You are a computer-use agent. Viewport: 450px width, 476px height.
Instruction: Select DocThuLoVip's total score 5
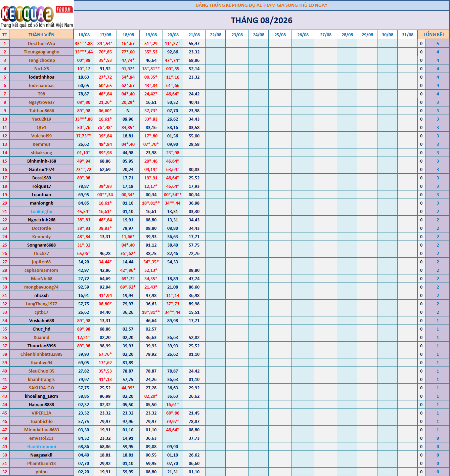[438, 43]
